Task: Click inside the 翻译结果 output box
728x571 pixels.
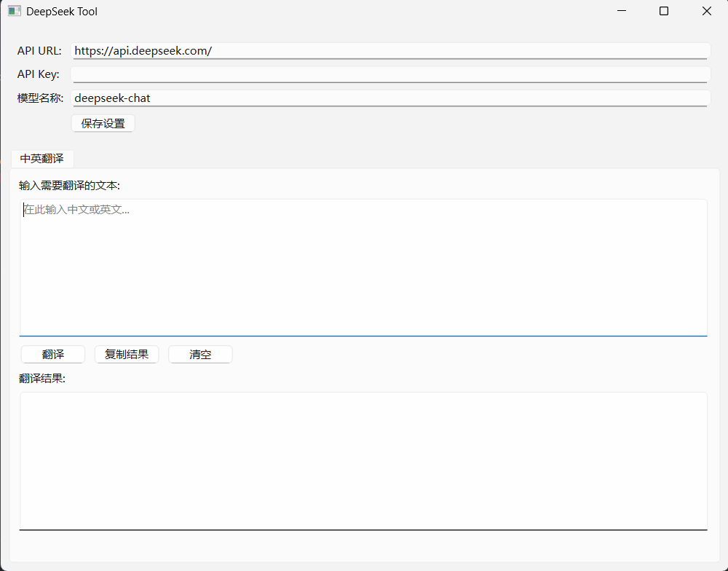Action: tap(363, 461)
